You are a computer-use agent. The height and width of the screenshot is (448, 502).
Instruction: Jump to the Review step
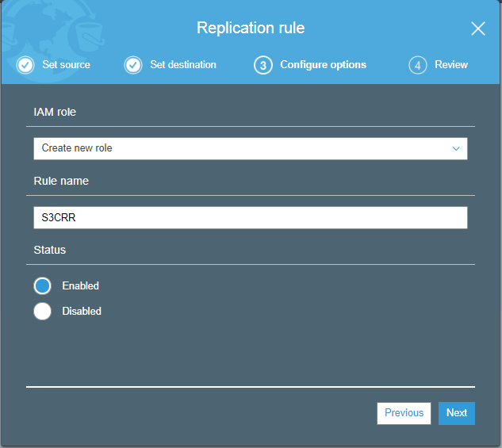[451, 65]
